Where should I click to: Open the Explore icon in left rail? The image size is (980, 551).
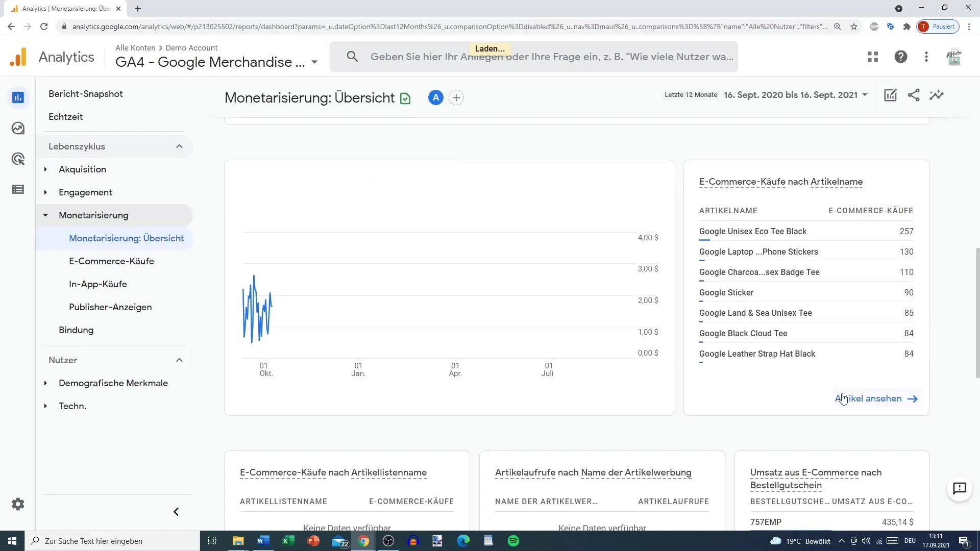point(18,128)
